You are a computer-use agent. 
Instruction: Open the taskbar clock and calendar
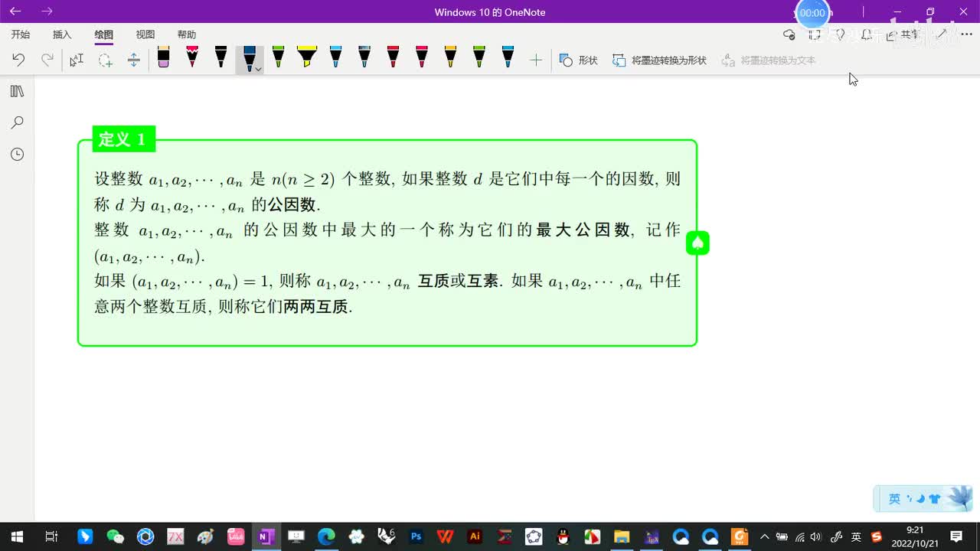click(915, 536)
